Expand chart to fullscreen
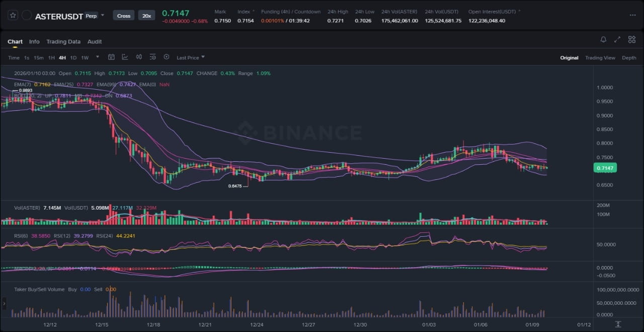The image size is (644, 332). pos(617,39)
